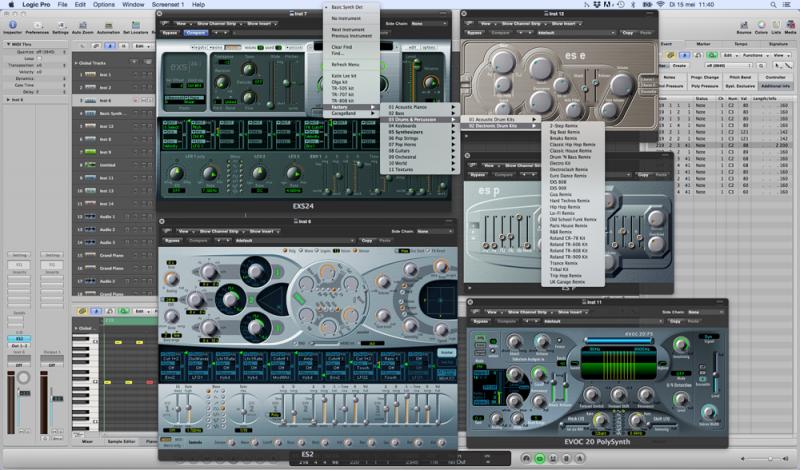This screenshot has height=470, width=800.
Task: Open the Options menu in the menu bar
Action: click(x=104, y=5)
